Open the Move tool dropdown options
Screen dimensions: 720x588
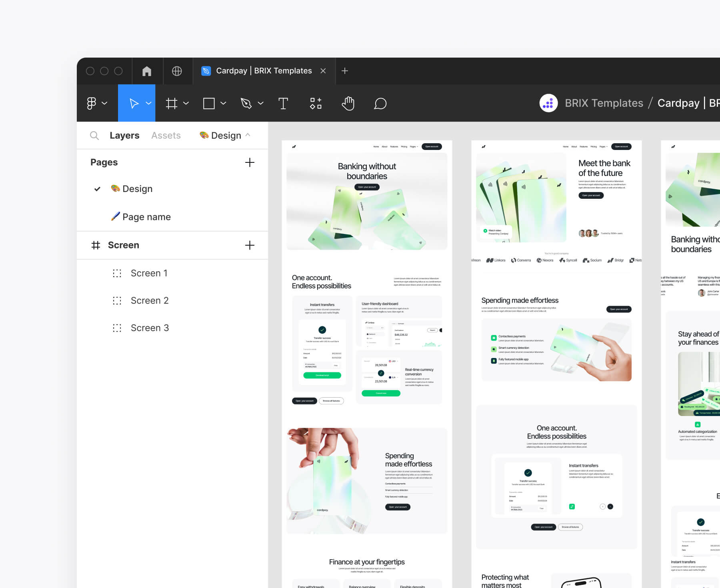click(x=148, y=103)
